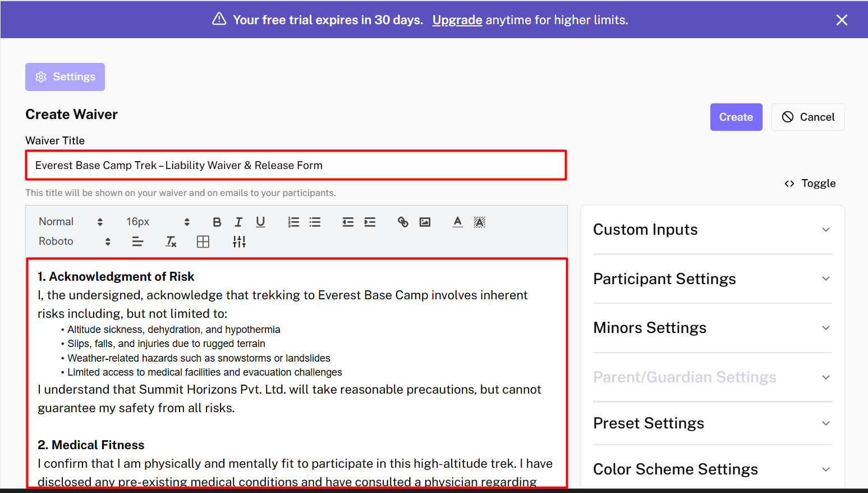The width and height of the screenshot is (868, 493).
Task: Click the code Toggle control
Action: click(810, 184)
